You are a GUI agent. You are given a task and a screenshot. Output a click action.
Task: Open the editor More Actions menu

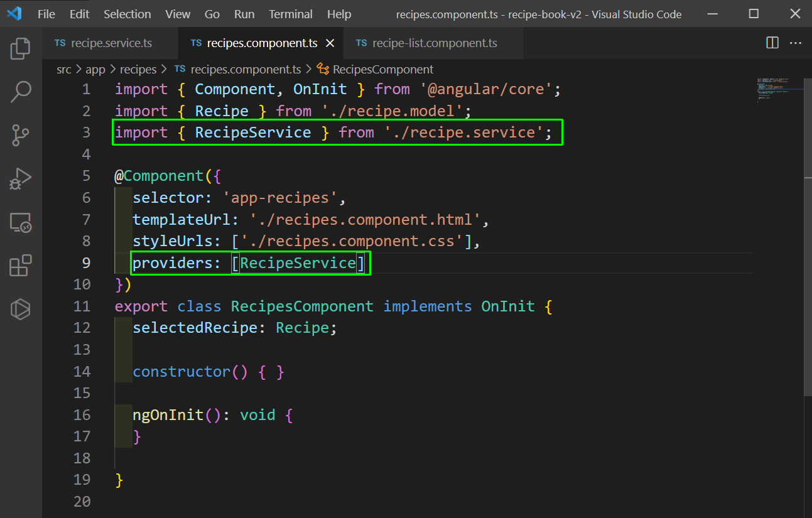click(x=796, y=43)
